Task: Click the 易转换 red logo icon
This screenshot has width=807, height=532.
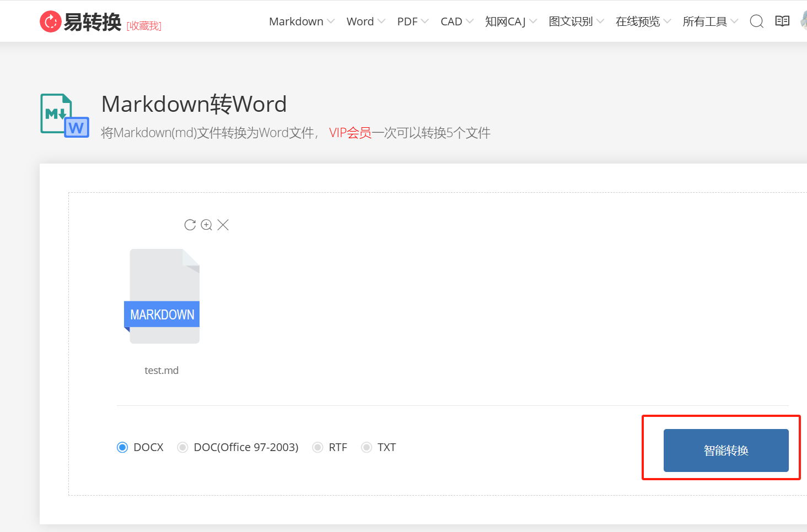Action: tap(50, 21)
